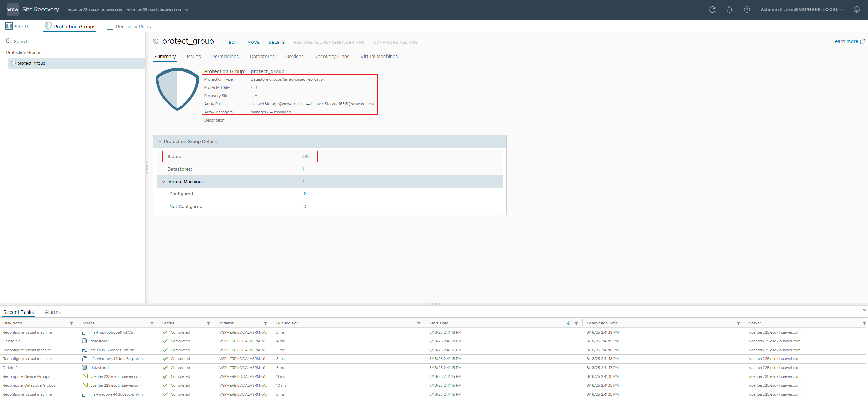Image resolution: width=868 pixels, height=401 pixels.
Task: Click the Completion Time column header
Action: [x=602, y=323]
